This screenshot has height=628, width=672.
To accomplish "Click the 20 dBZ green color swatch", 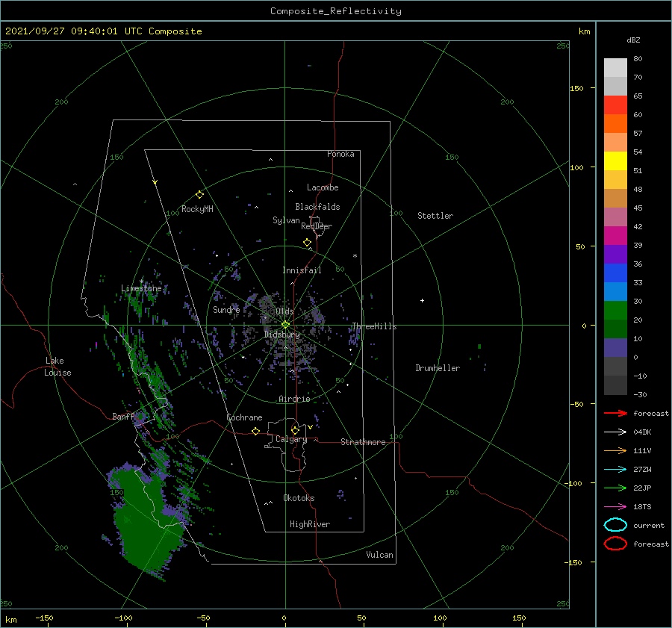I will [x=615, y=311].
